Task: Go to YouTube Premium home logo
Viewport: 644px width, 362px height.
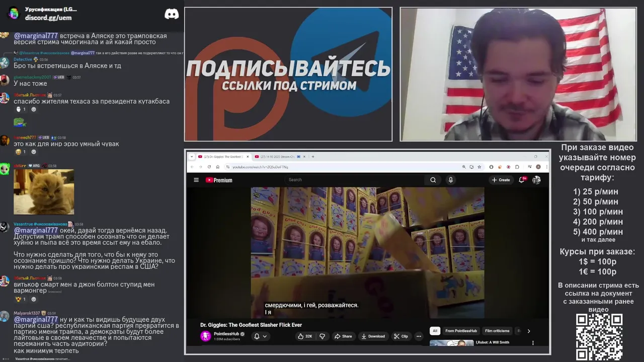Action: 219,180
